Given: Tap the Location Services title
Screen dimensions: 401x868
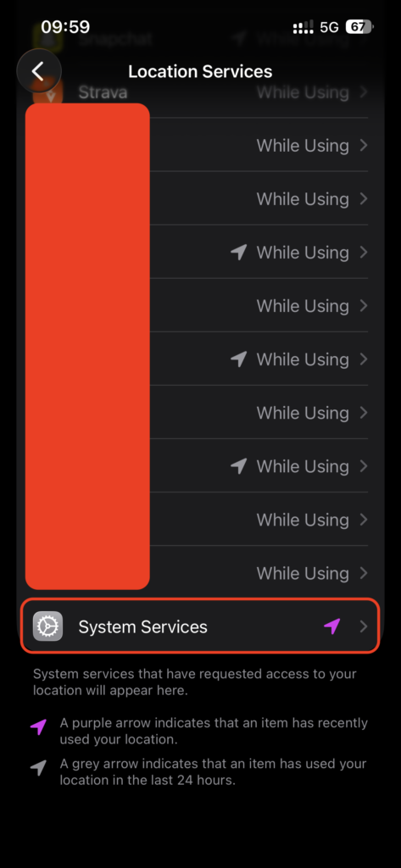Looking at the screenshot, I should pos(200,71).
